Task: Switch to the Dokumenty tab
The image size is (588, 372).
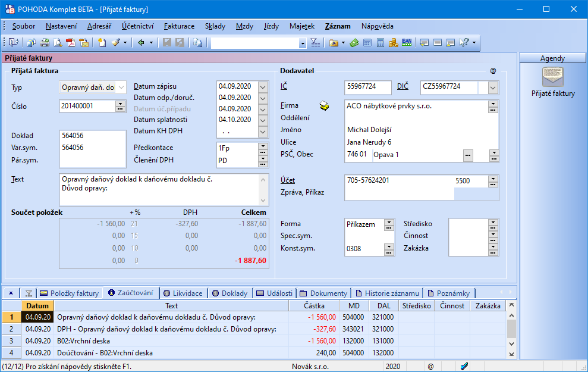Action: (323, 293)
